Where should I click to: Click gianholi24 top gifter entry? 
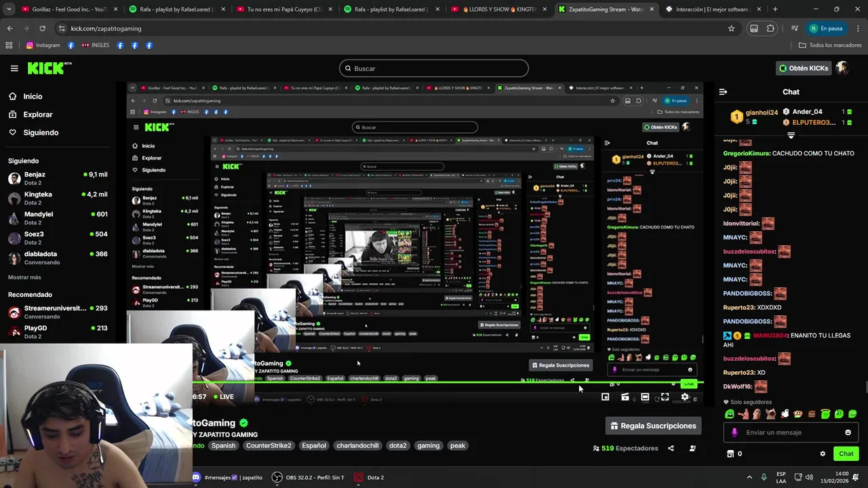pos(754,117)
